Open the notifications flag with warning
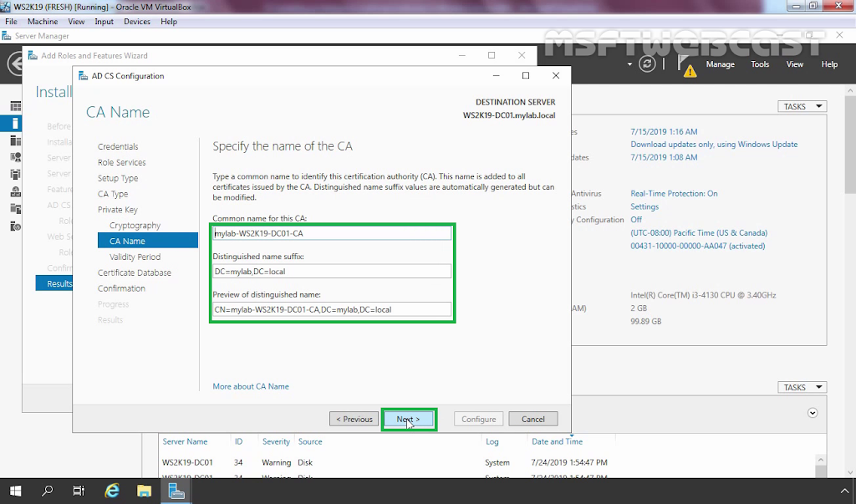Viewport: 856px width, 504px height. pos(686,65)
